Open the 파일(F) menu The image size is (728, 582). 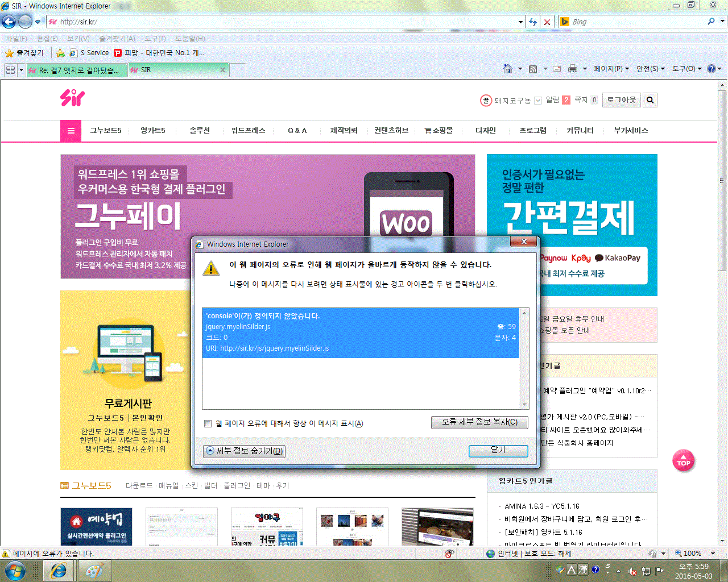(16, 39)
